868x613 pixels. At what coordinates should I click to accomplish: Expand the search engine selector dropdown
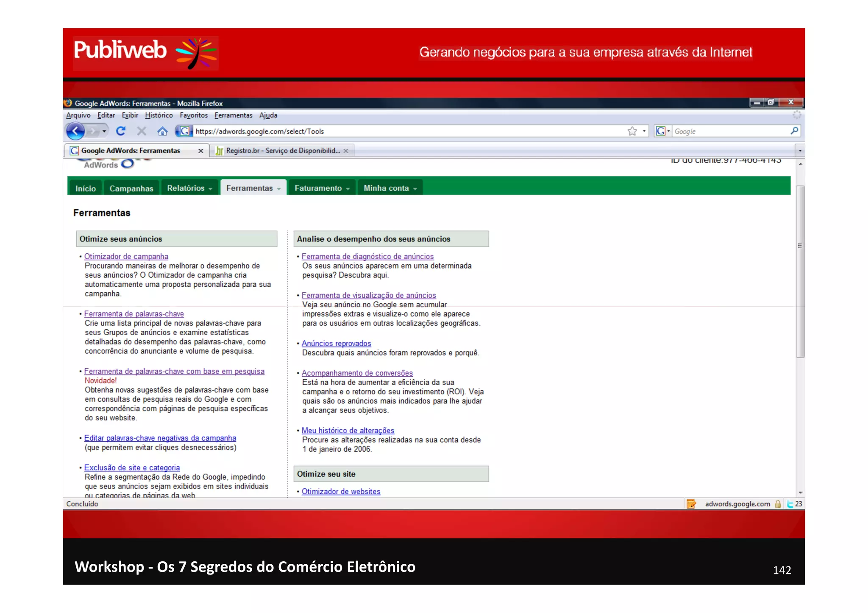point(669,131)
